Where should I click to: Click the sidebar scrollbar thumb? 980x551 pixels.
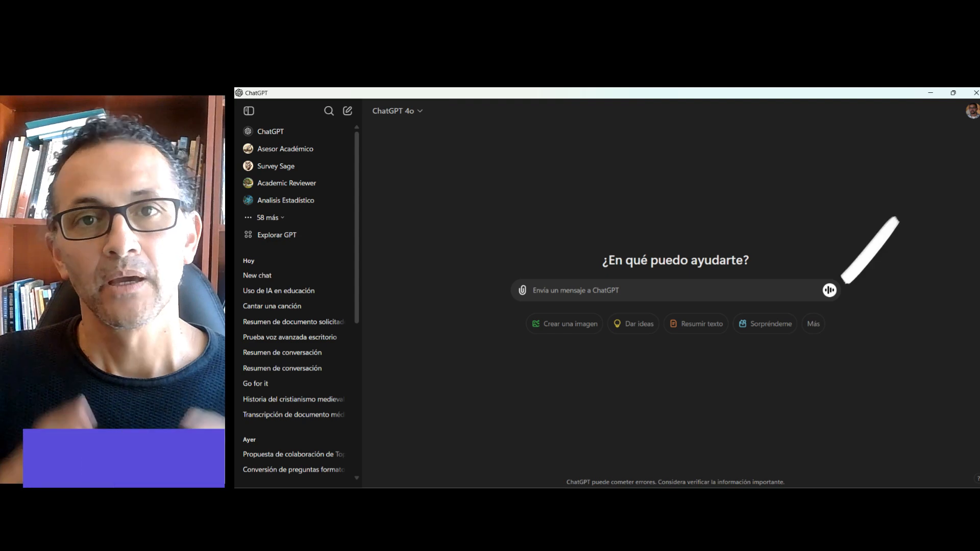click(357, 228)
